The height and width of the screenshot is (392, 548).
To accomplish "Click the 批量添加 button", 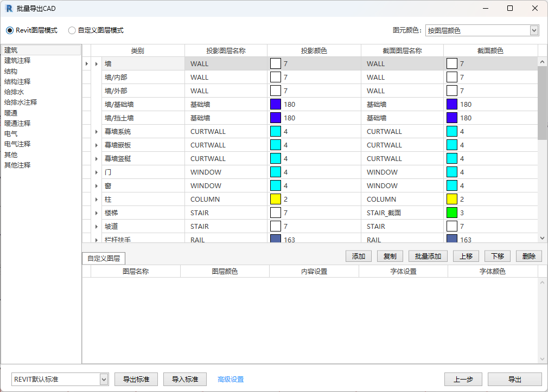I will click(x=428, y=256).
